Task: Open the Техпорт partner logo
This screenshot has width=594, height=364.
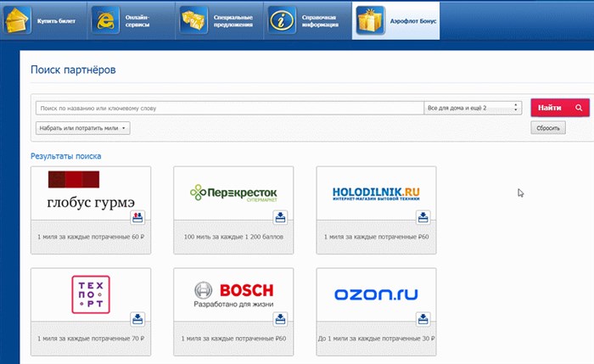Action: pyautogui.click(x=91, y=294)
